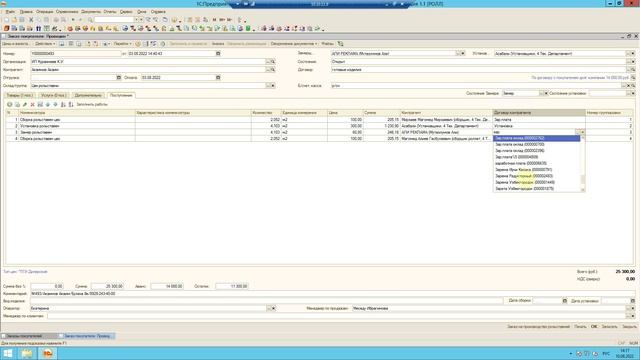
Task: Switch to 1C app on taskbar
Action: (x=48, y=353)
